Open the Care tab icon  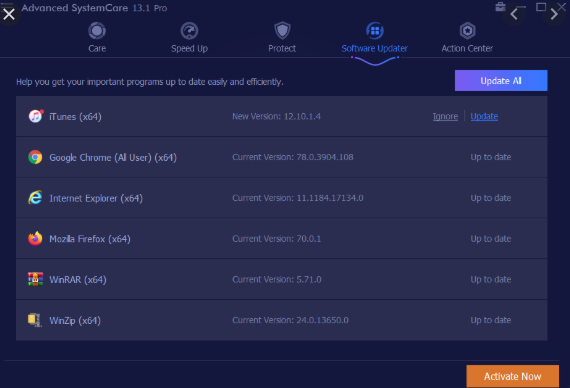97,31
